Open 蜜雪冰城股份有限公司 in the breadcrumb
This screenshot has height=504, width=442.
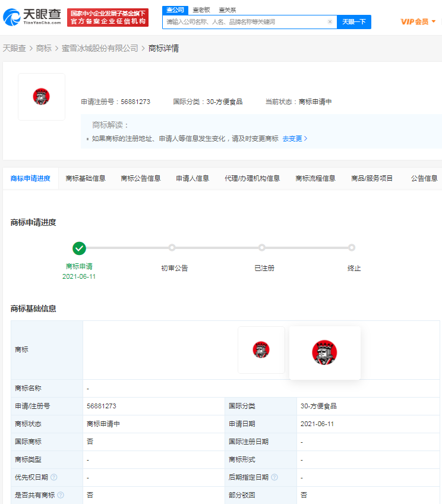coord(100,48)
